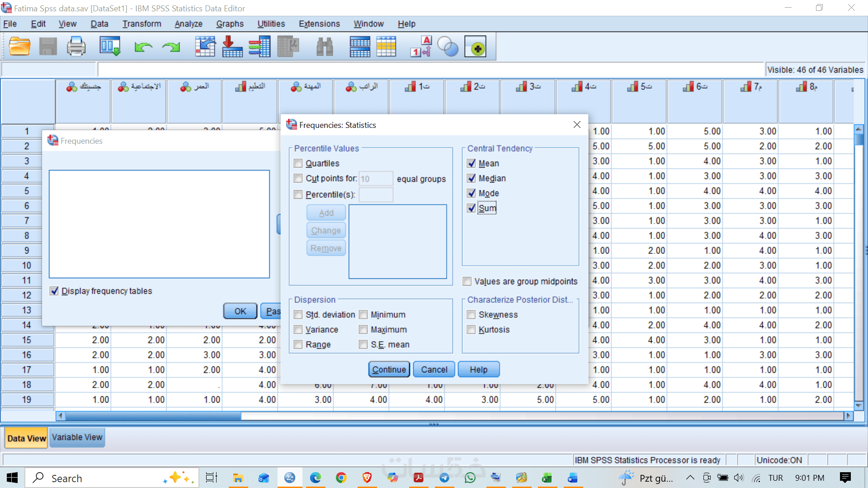Click the Redo arrow icon

[x=171, y=47]
